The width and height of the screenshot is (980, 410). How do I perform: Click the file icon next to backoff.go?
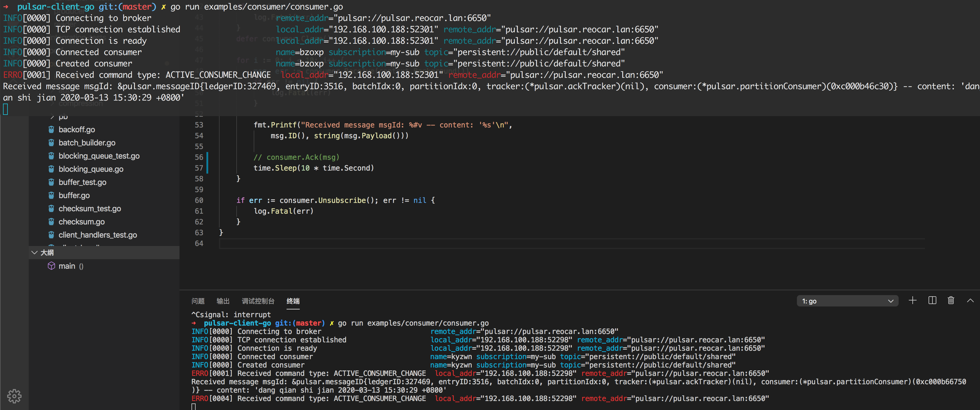pos(52,129)
